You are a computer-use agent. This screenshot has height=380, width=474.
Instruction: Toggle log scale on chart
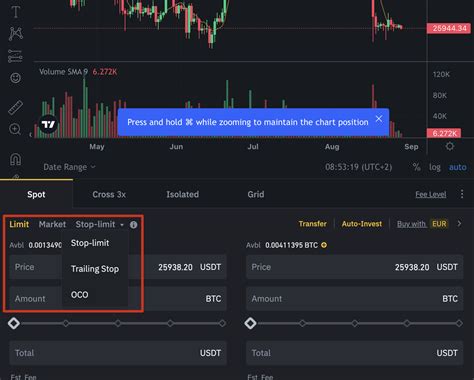435,167
